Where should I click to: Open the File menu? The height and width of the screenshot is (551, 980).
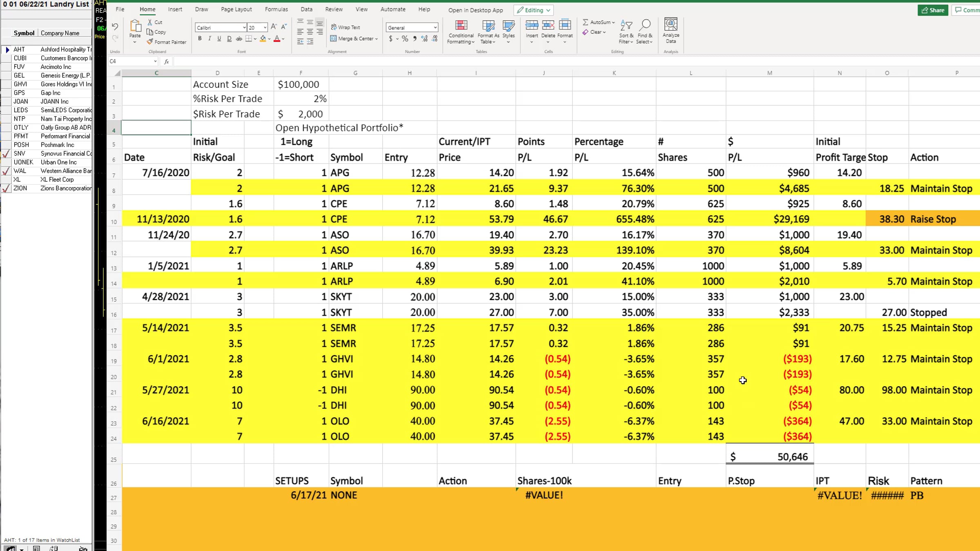click(x=120, y=9)
